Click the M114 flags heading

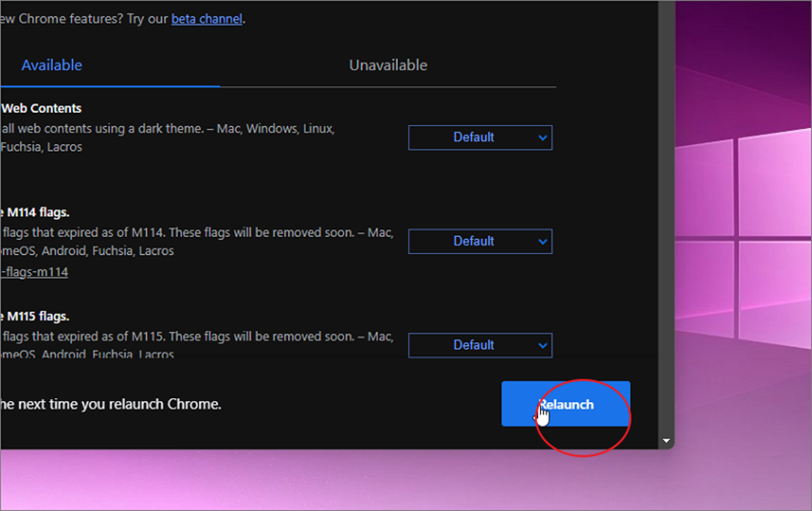pos(34,213)
